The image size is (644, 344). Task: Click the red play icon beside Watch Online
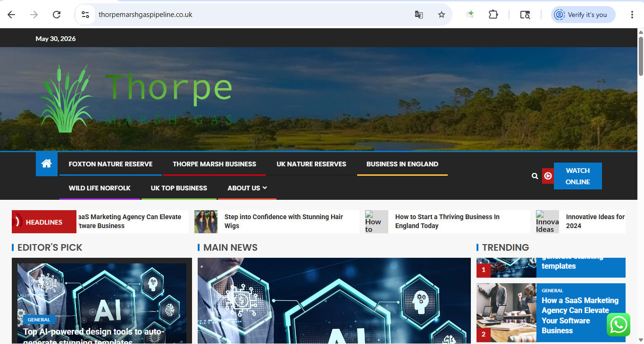pos(548,176)
